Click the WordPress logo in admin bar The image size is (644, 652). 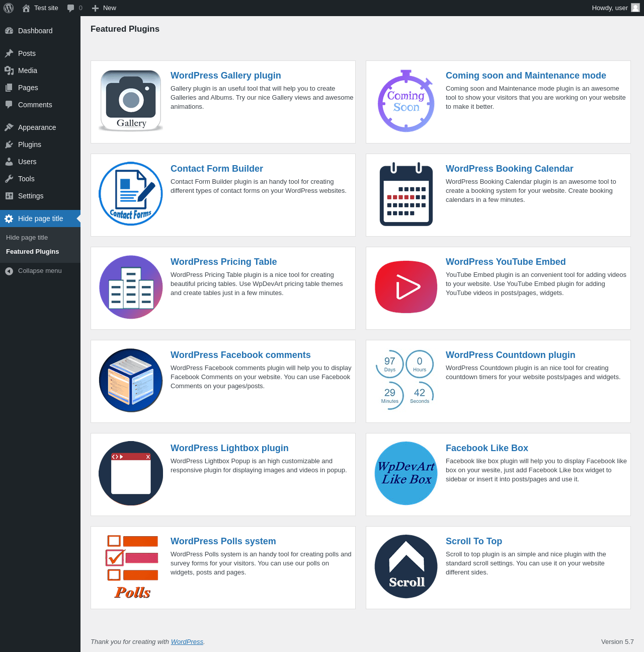click(x=9, y=8)
